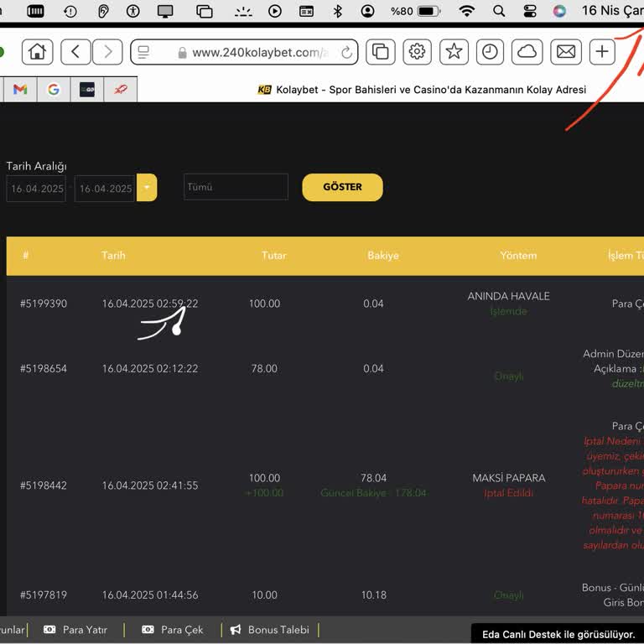The height and width of the screenshot is (644, 644).
Task: Click the GÖSTER button
Action: (342, 187)
